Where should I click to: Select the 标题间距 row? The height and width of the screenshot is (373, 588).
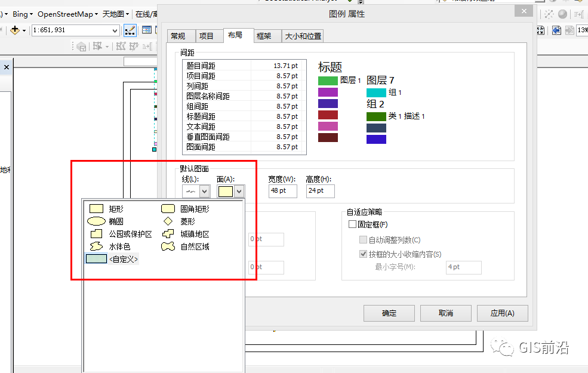(244, 116)
